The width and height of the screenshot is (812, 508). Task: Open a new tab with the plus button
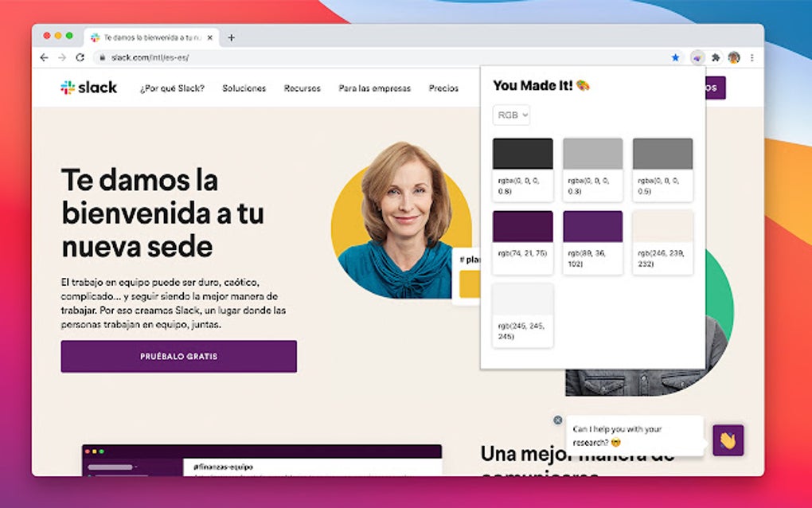[x=231, y=36]
